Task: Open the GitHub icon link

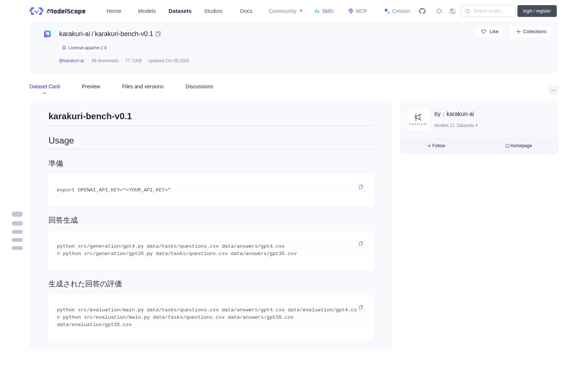Action: click(422, 11)
